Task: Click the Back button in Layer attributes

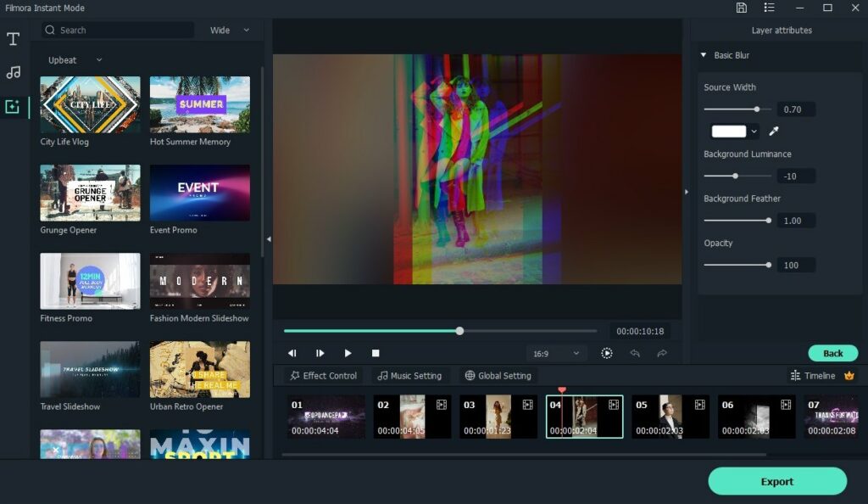Action: 832,353
